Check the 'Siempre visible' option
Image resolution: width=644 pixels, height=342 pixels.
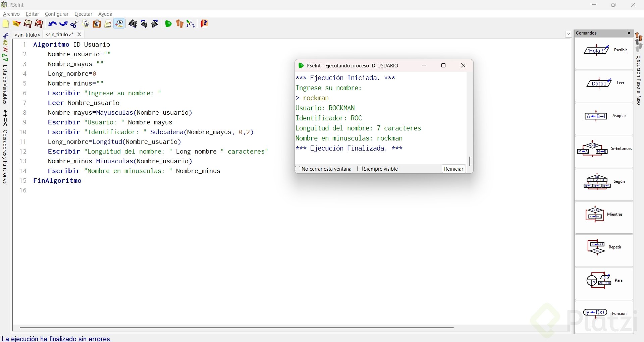(360, 169)
